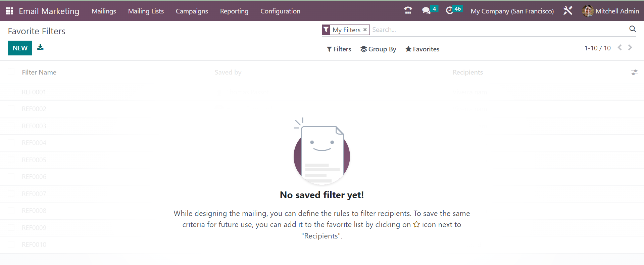Check the REF0002 row checkbox

click(x=11, y=108)
